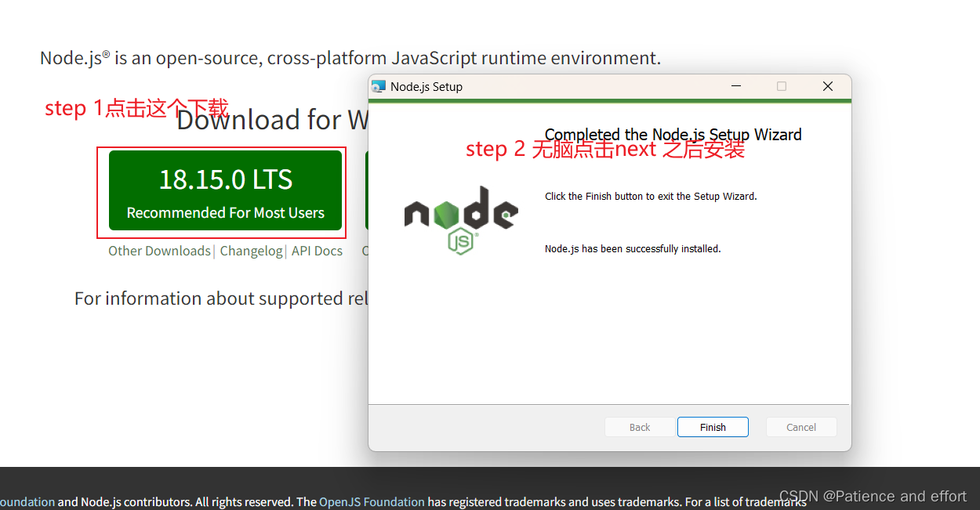The width and height of the screenshot is (980, 510).
Task: Click the Node.js logo in Setup wizard
Action: coord(461,220)
